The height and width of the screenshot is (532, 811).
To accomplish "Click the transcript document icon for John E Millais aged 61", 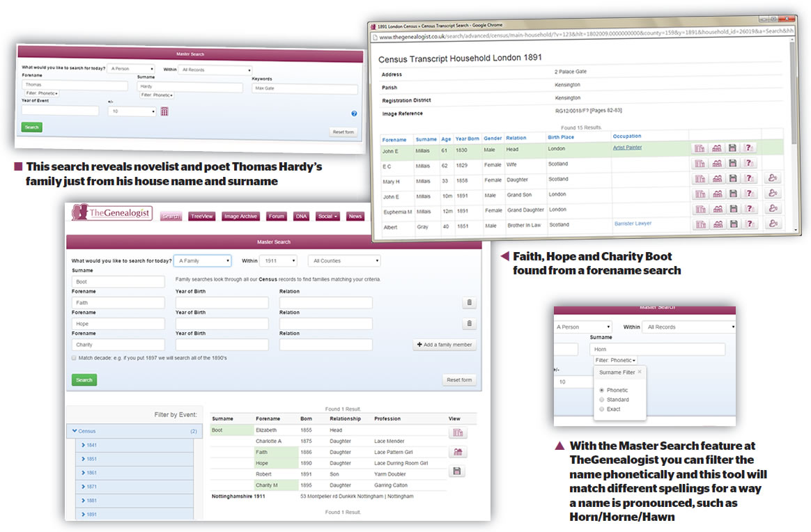I will [700, 148].
